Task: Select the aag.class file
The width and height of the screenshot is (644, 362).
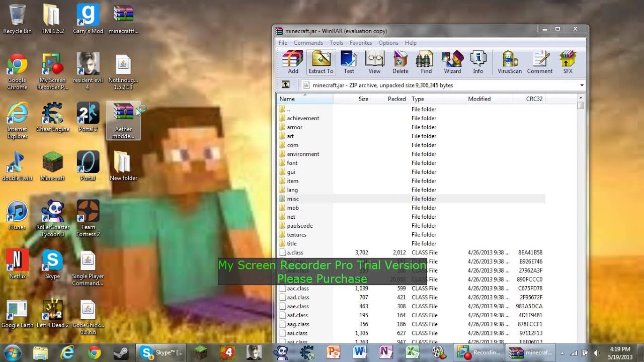Action: (x=298, y=324)
